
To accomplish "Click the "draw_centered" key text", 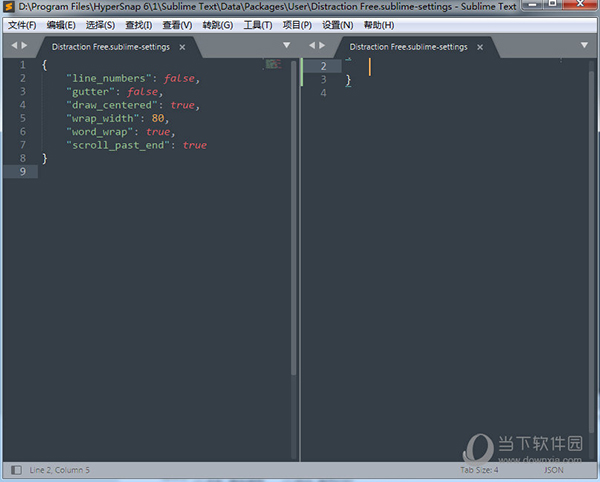I will (112, 105).
